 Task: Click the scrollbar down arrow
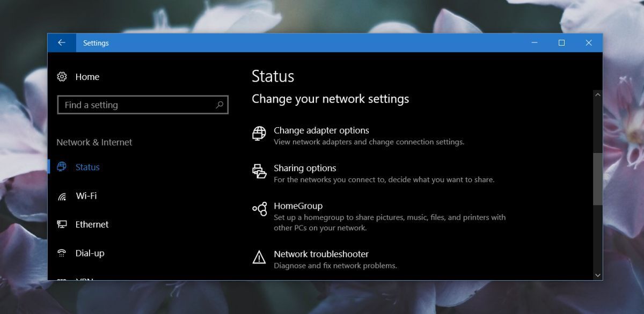[598, 275]
